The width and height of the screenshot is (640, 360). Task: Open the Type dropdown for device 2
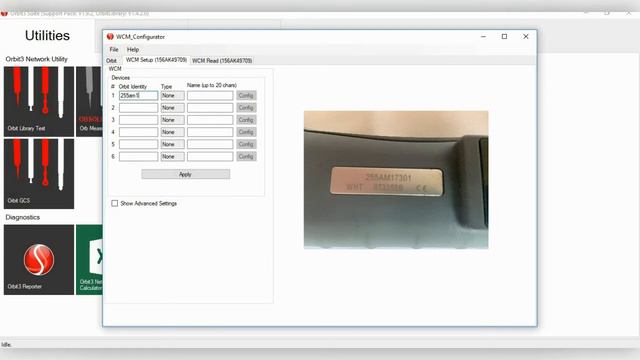[x=172, y=108]
